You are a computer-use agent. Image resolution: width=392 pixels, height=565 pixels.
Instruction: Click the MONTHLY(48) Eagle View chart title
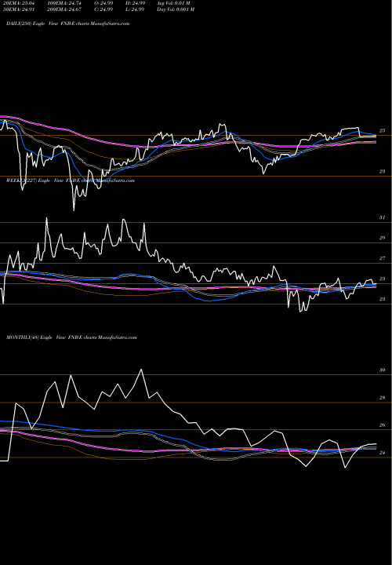(x=71, y=337)
